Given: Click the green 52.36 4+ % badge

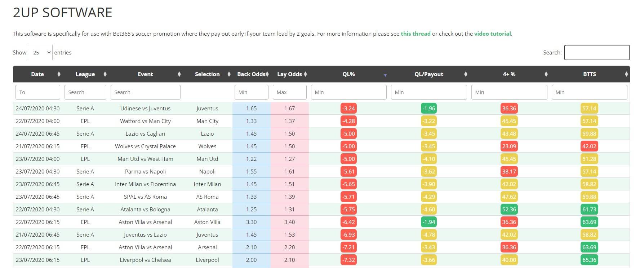Looking at the screenshot, I should [x=509, y=210].
